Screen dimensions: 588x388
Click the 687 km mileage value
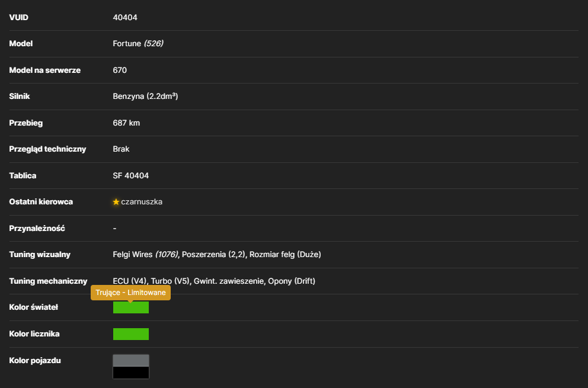click(x=126, y=123)
